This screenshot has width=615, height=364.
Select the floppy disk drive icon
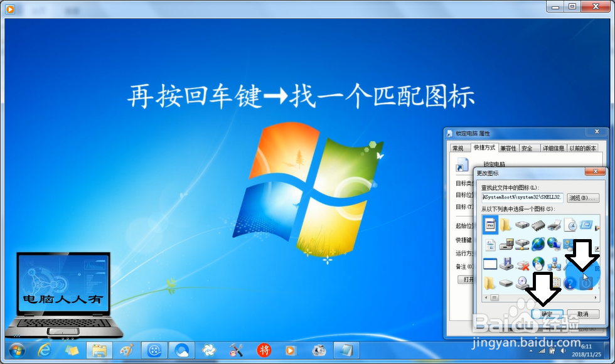coord(506,264)
